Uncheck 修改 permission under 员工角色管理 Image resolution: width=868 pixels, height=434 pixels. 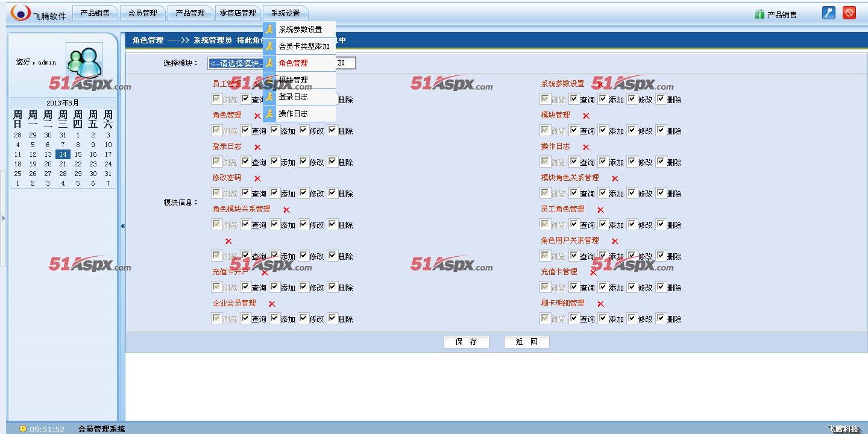(632, 224)
